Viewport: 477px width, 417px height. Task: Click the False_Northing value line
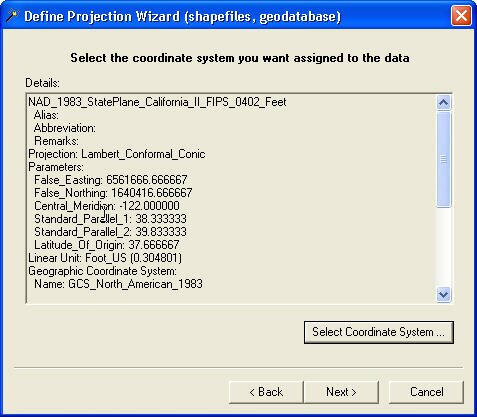click(x=113, y=193)
